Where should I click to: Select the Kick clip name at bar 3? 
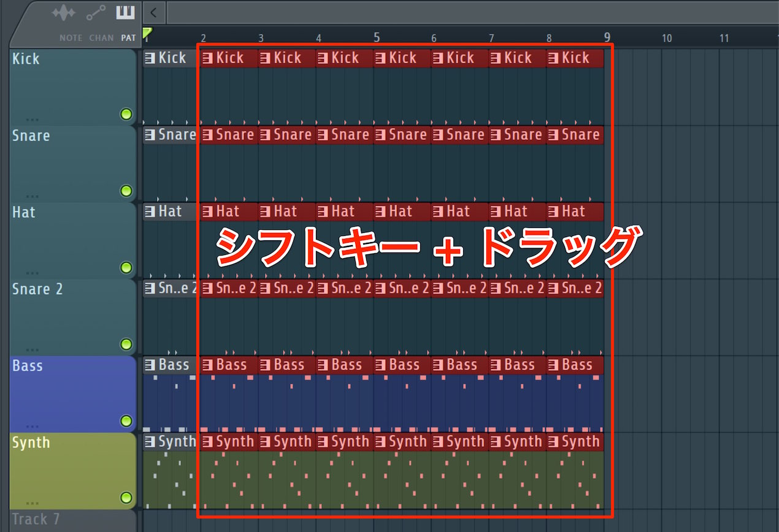click(x=288, y=58)
